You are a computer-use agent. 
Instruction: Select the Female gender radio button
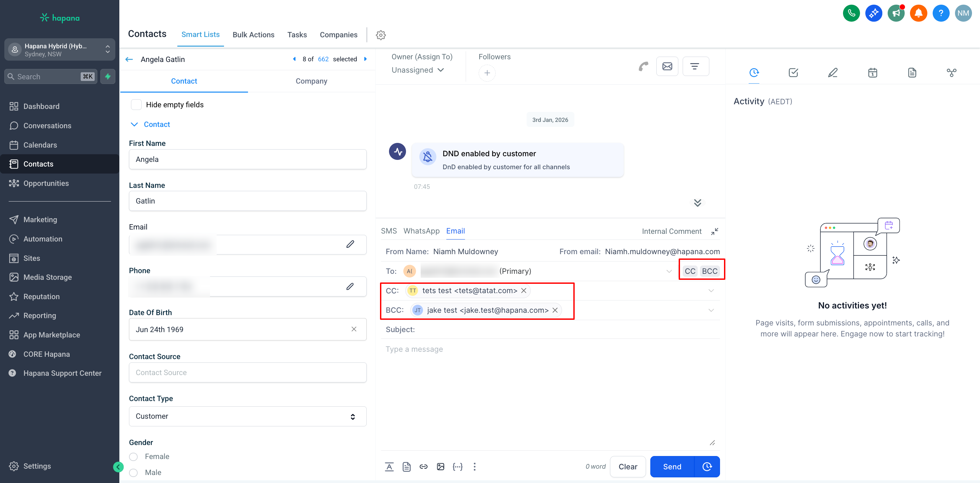134,456
